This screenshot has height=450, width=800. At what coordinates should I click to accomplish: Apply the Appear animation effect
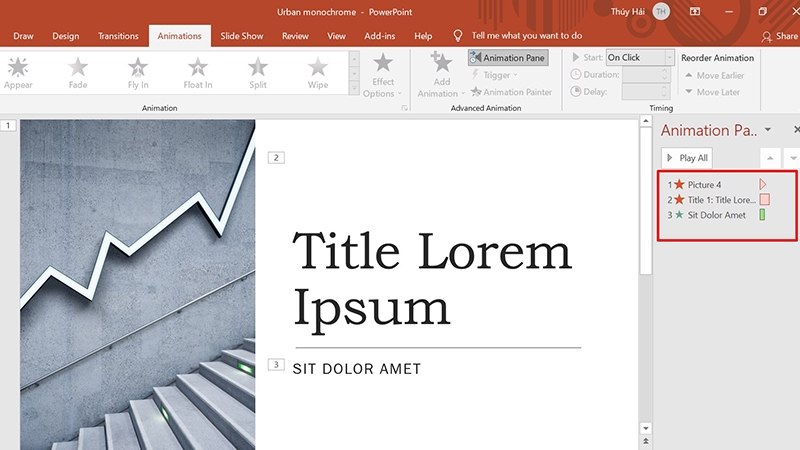(18, 73)
